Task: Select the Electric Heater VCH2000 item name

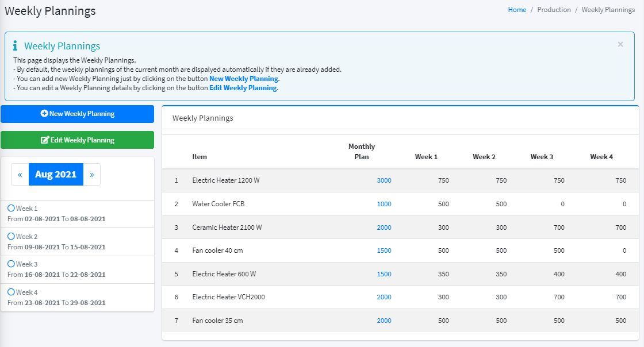Action: click(228, 297)
